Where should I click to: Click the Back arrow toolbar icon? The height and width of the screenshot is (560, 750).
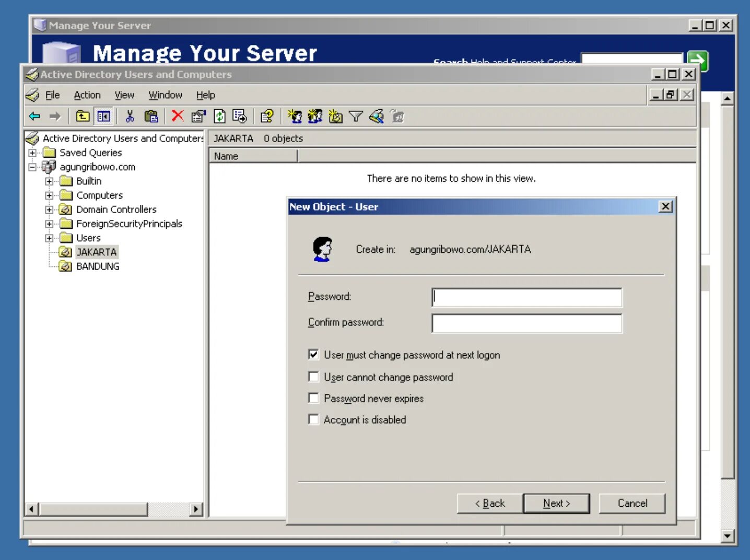[x=35, y=116]
